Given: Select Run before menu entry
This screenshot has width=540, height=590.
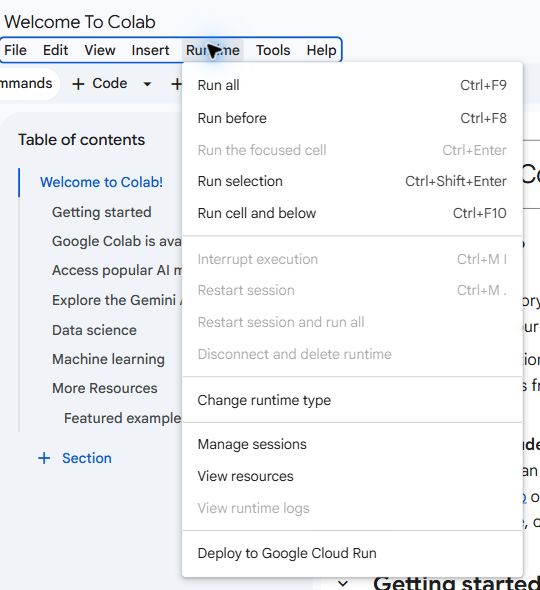Looking at the screenshot, I should click(x=352, y=118).
